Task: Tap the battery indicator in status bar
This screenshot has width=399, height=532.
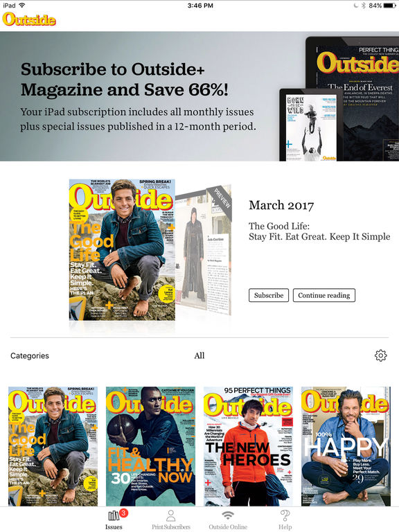Action: coord(390,6)
